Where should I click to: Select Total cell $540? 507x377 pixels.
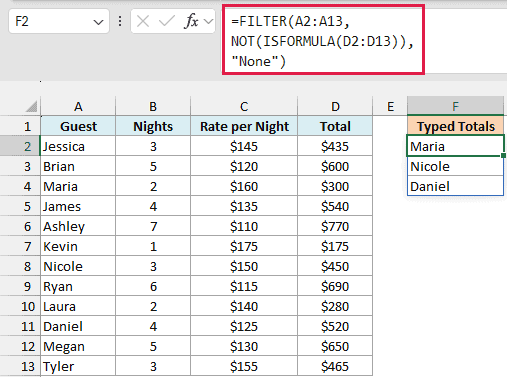click(335, 206)
